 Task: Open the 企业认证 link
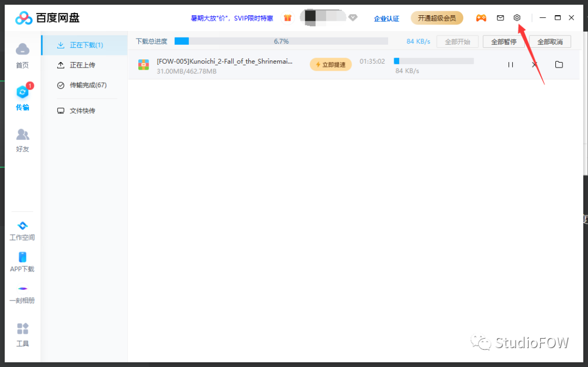coord(386,19)
